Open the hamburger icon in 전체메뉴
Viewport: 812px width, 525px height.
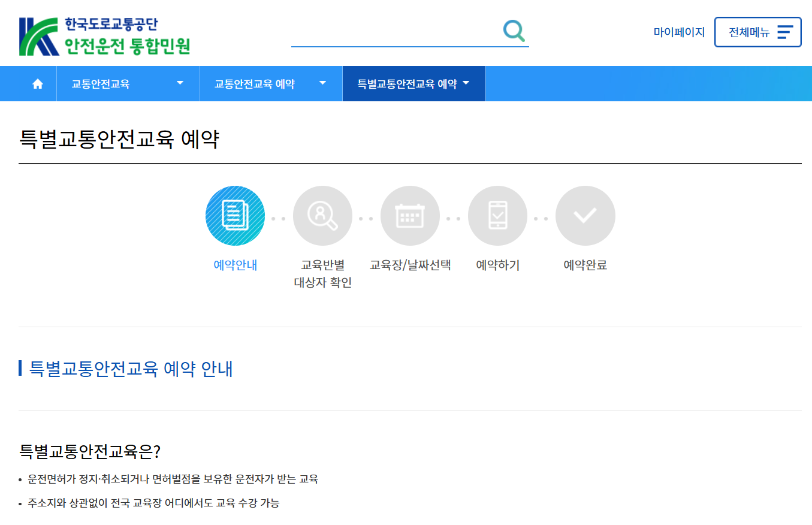pyautogui.click(x=785, y=32)
